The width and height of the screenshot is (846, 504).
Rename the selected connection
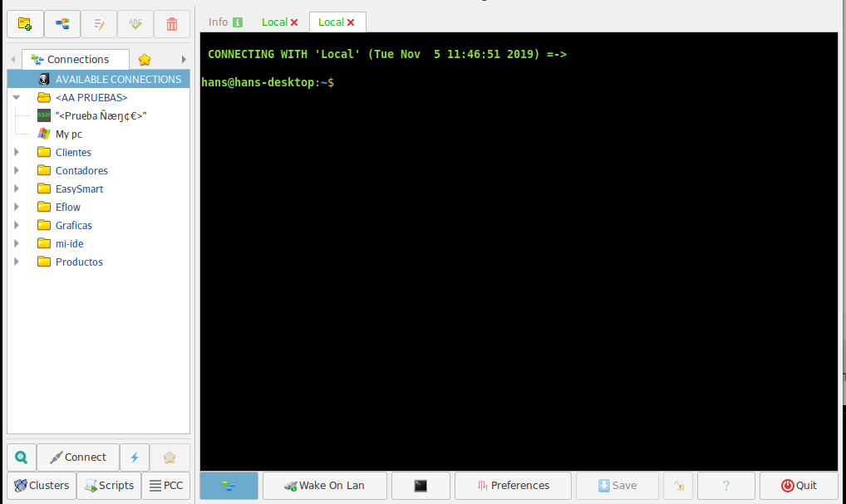point(135,24)
